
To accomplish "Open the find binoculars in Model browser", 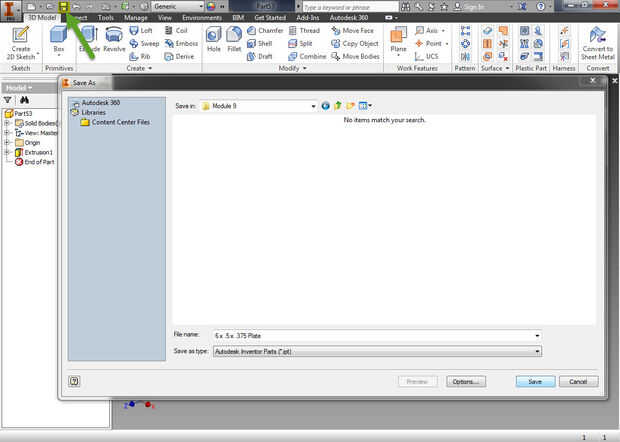I will (25, 100).
